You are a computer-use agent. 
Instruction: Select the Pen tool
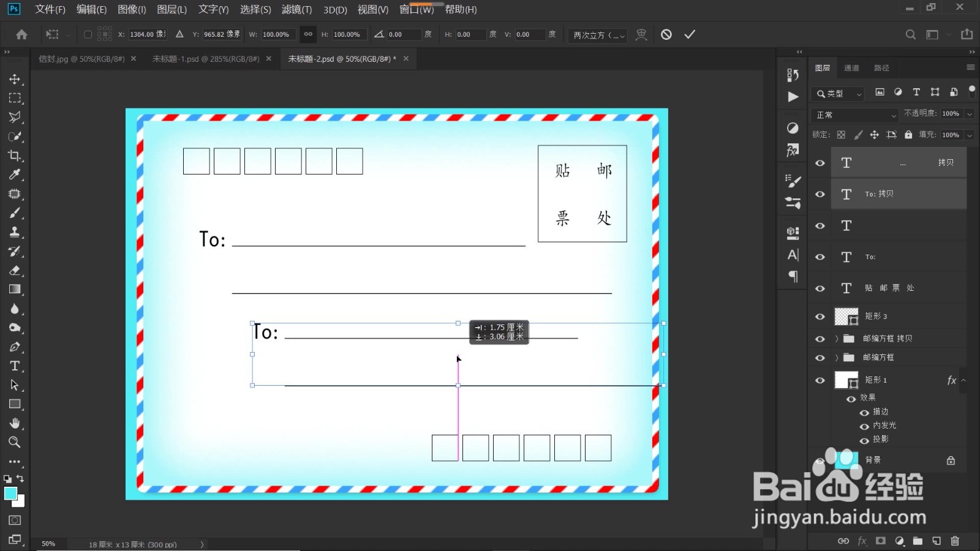click(x=15, y=347)
